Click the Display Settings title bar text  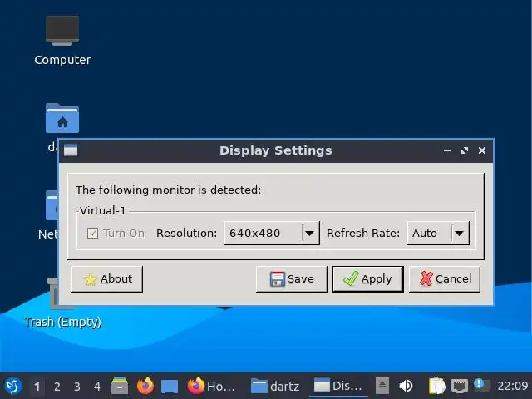pos(275,150)
